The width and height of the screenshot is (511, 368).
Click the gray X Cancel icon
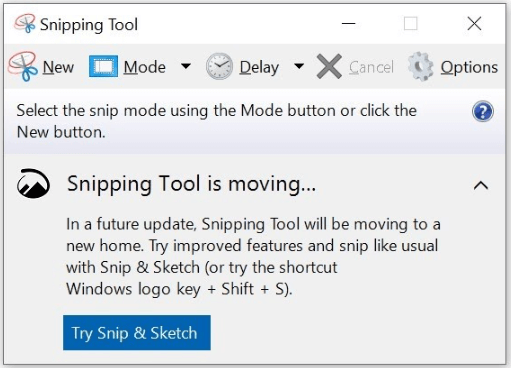click(329, 66)
